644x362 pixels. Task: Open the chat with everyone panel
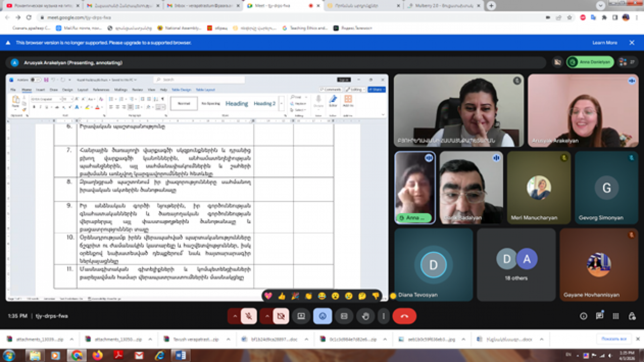tap(599, 316)
